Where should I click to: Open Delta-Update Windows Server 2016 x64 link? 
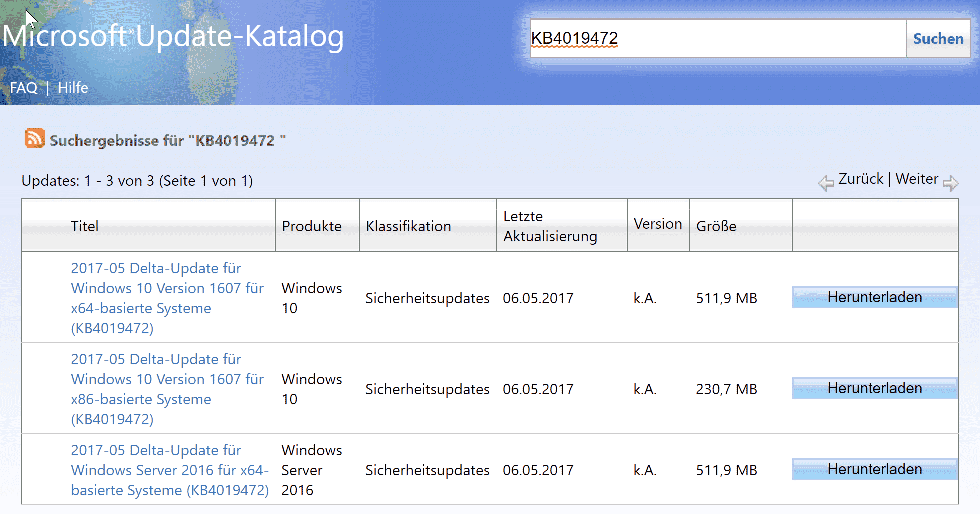click(170, 470)
